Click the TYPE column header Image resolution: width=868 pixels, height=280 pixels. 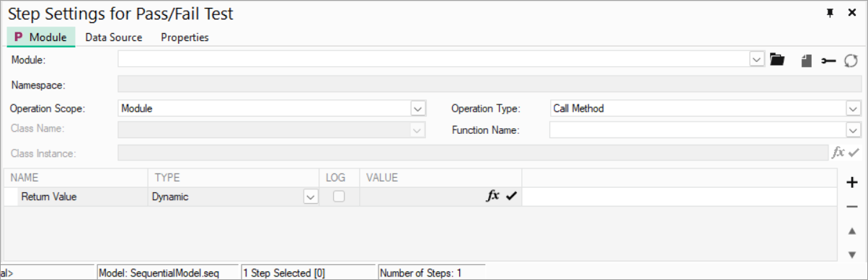(x=233, y=177)
